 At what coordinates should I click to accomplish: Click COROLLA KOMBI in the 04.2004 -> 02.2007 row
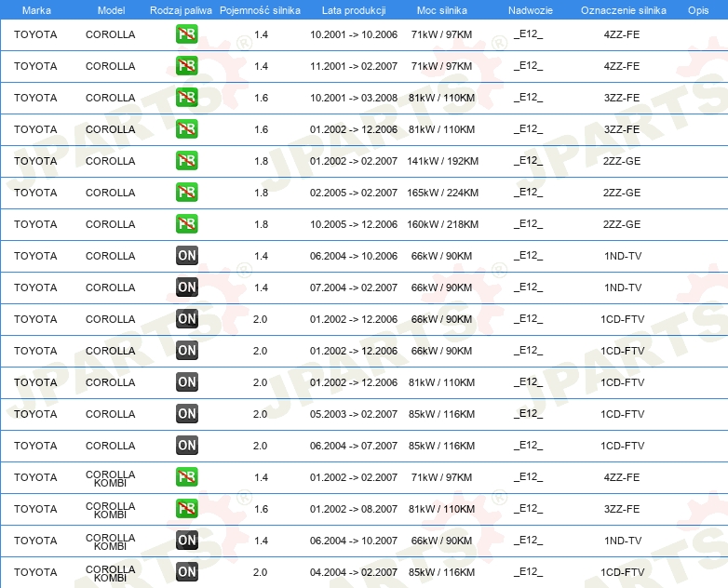110,573
